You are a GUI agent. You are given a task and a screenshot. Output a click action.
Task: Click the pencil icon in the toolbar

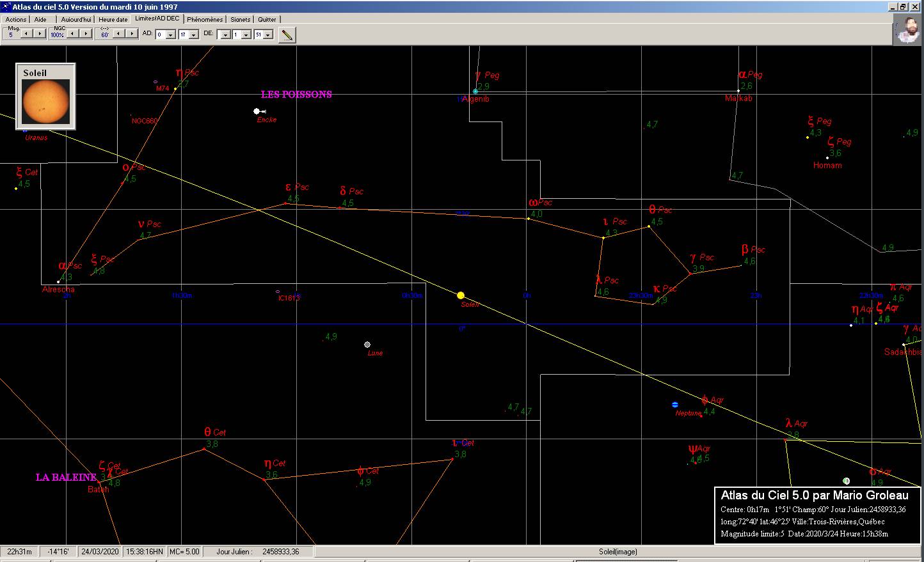[288, 35]
